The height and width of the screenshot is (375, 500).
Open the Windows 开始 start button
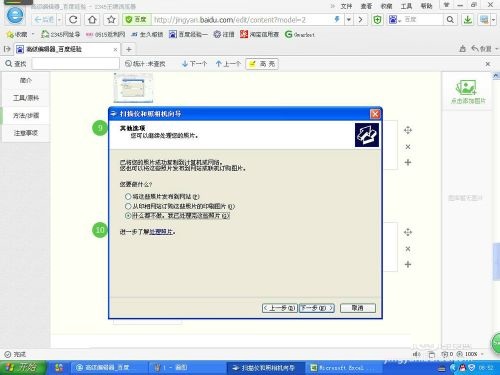23,368
